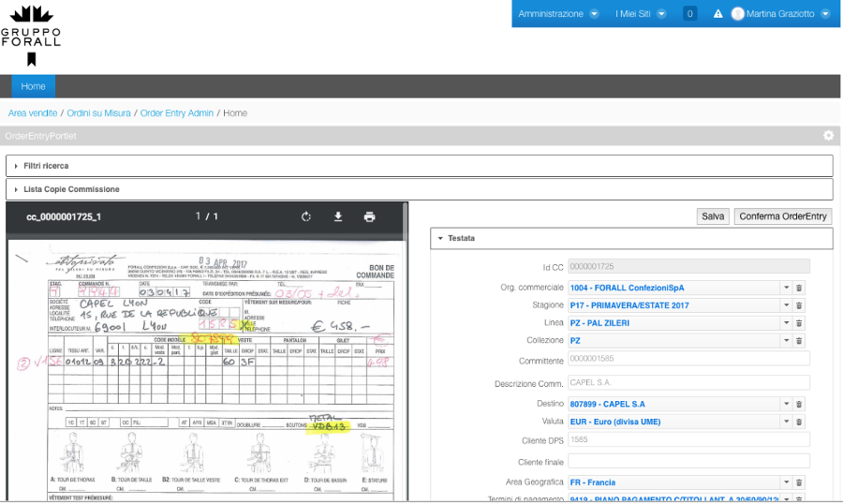Image resolution: width=843 pixels, height=504 pixels.
Task: Clear the Org. commerciale field with trash icon
Action: tap(799, 288)
